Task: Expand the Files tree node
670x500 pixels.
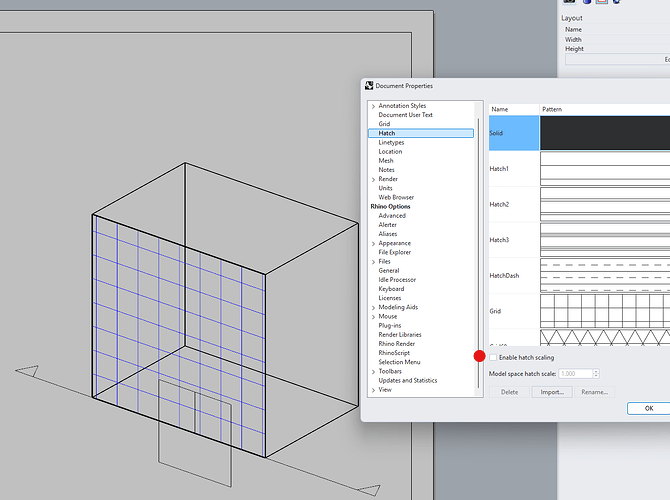Action: point(373,262)
